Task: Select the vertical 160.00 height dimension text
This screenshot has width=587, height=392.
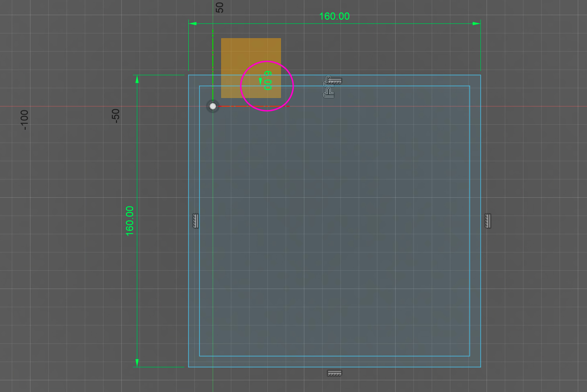Action: pos(130,221)
